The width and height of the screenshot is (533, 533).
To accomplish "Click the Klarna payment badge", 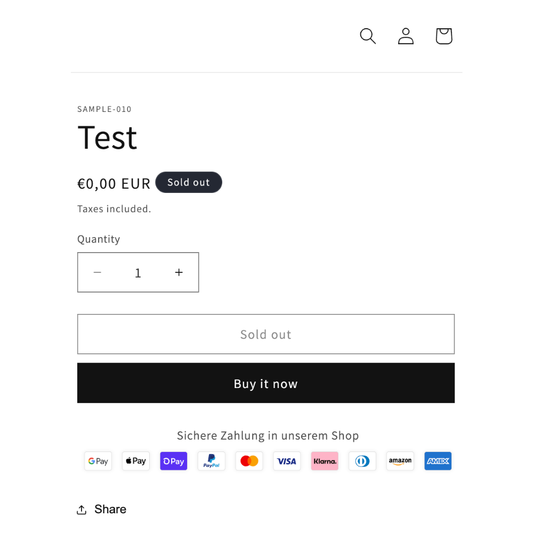I will 325,461.
